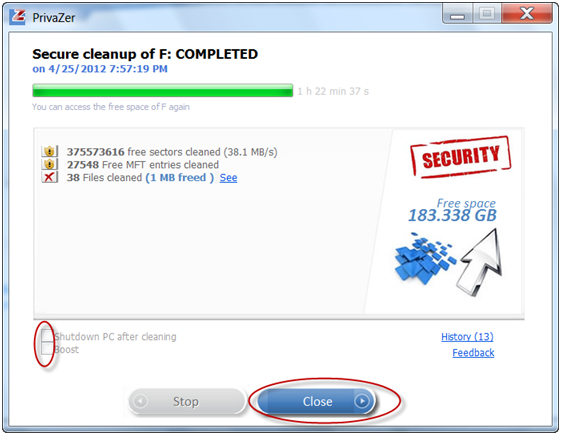Maximize the PrivaZer window
This screenshot has width=561, height=435.
(487, 14)
